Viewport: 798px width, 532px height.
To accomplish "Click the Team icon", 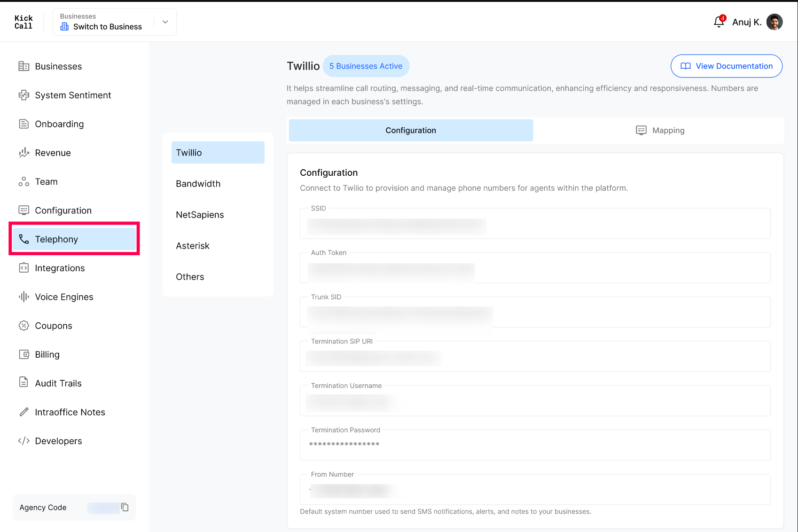I will click(x=23, y=181).
